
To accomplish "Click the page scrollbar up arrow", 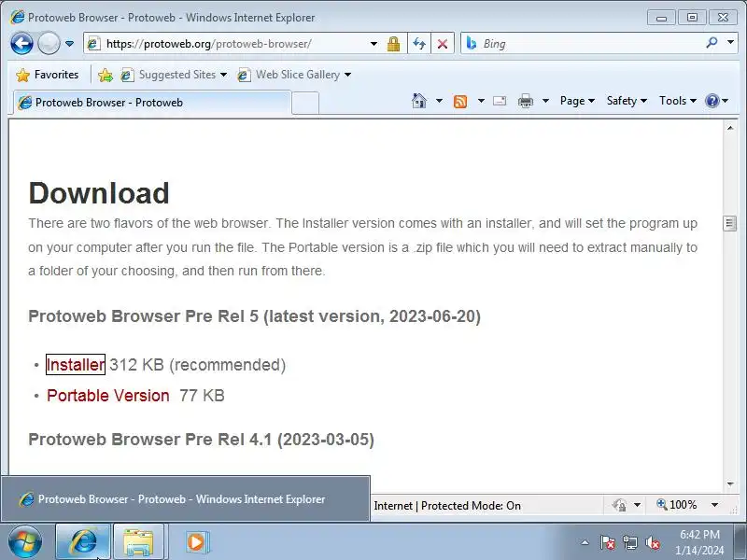I will click(730, 128).
